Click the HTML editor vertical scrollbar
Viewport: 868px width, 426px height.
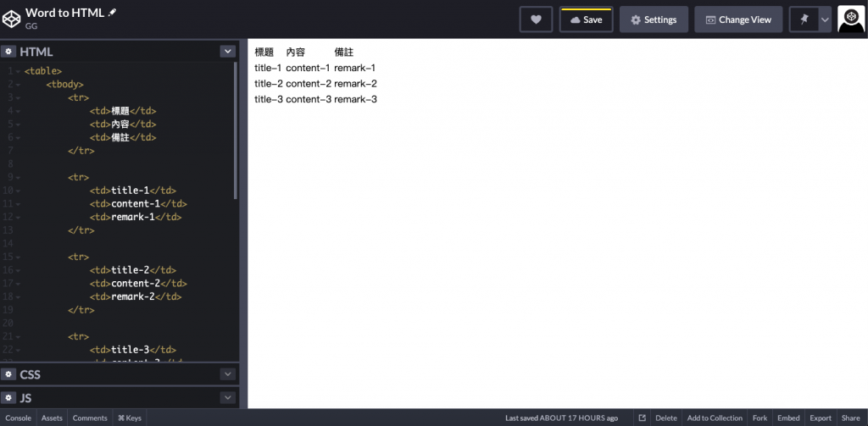[x=236, y=130]
